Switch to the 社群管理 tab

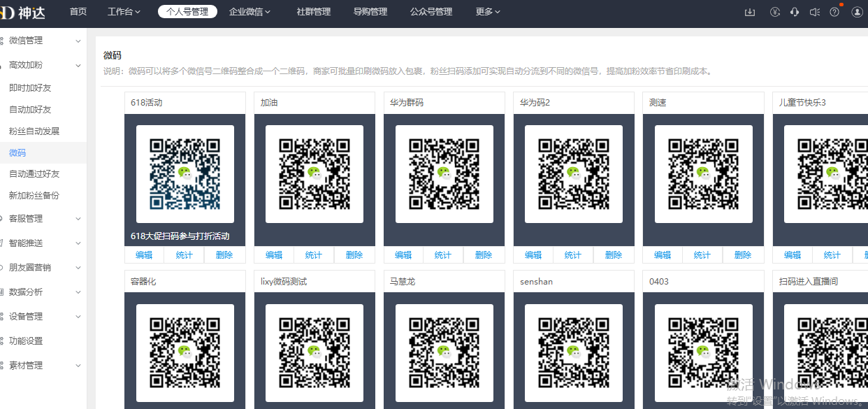point(314,12)
